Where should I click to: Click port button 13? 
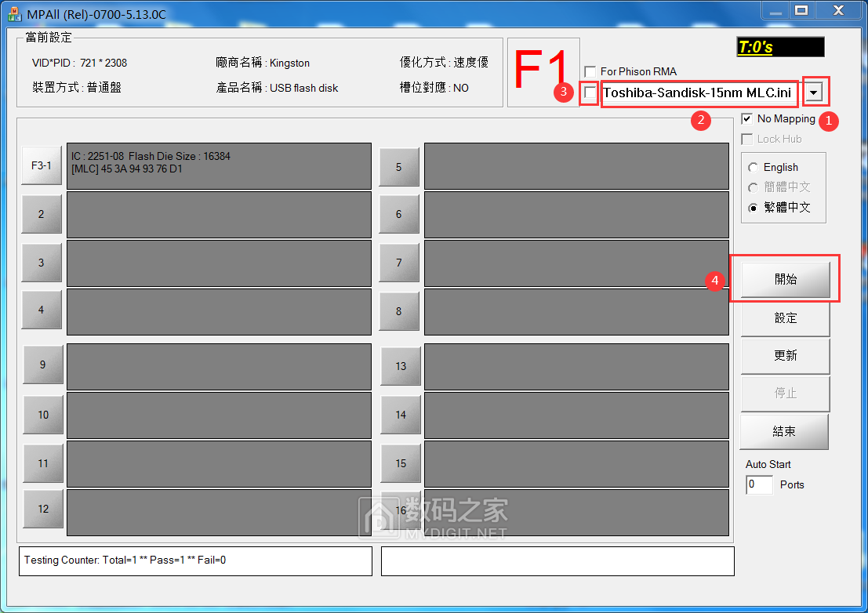[x=401, y=366]
